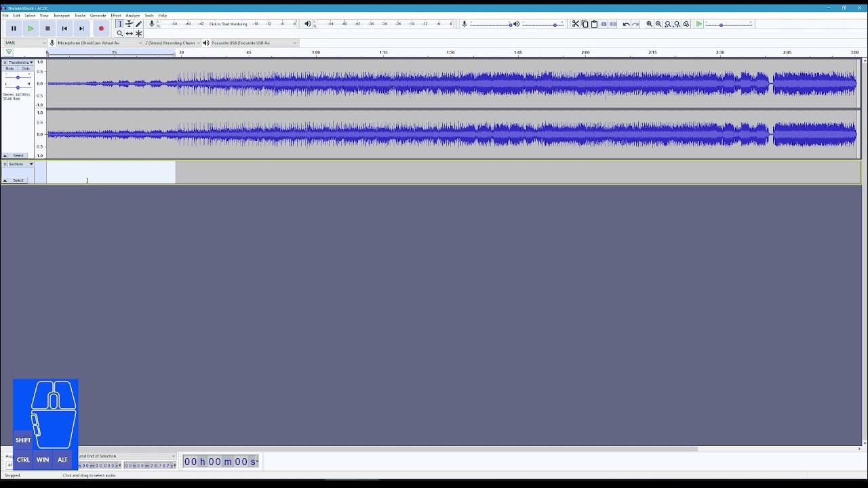Viewport: 868px width, 488px height.
Task: Collapse the Sections label track with arrow
Action: (5, 180)
